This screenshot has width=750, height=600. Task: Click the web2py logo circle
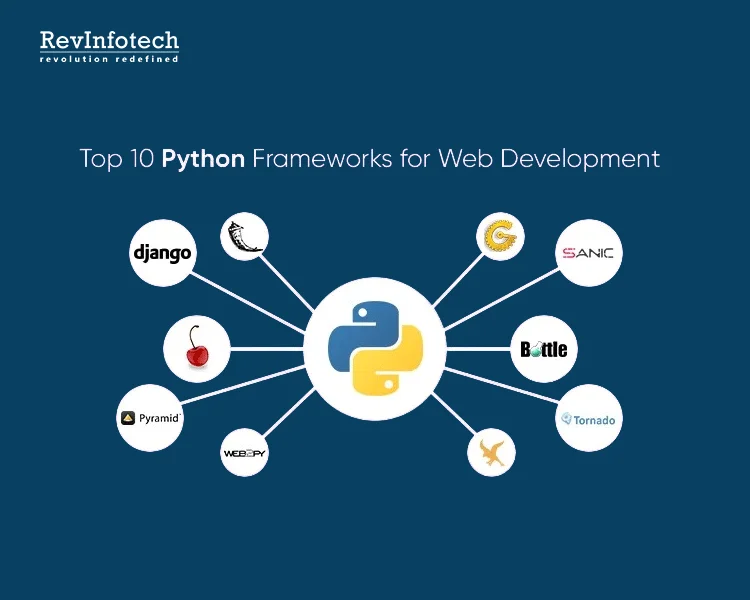click(x=245, y=453)
